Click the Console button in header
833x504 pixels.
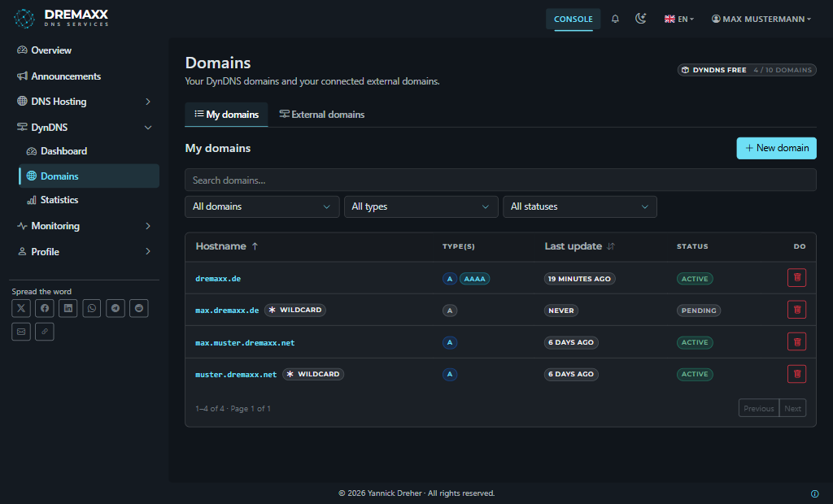[574, 19]
